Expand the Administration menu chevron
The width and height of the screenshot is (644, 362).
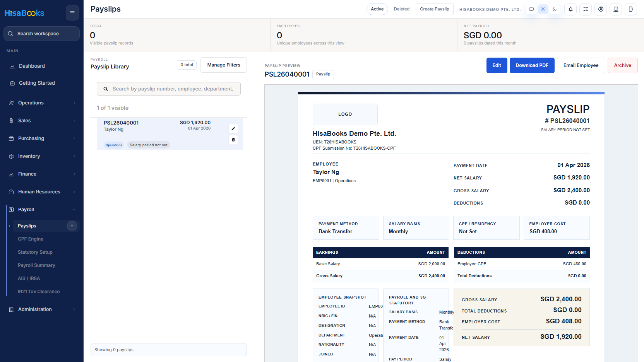tap(74, 309)
